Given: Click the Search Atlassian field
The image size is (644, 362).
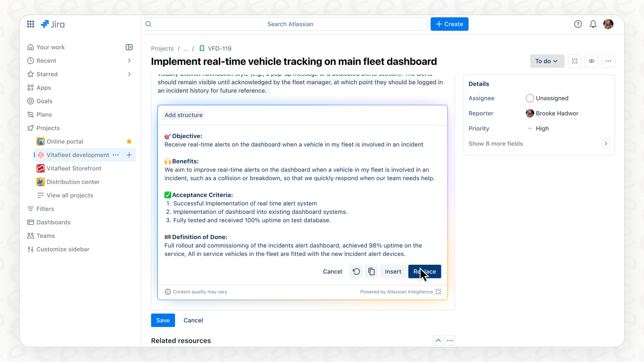Looking at the screenshot, I should coord(291,24).
